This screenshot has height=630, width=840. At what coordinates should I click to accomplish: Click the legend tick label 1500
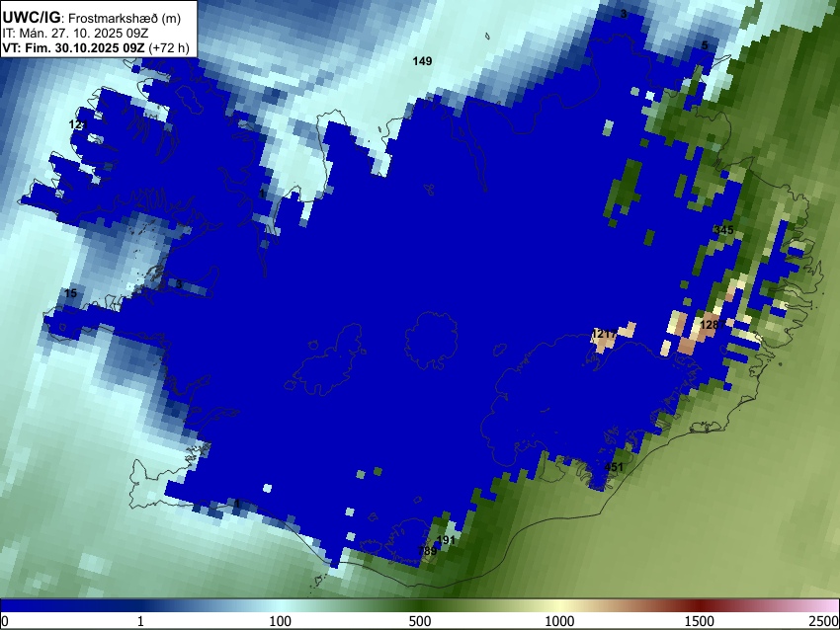click(700, 621)
